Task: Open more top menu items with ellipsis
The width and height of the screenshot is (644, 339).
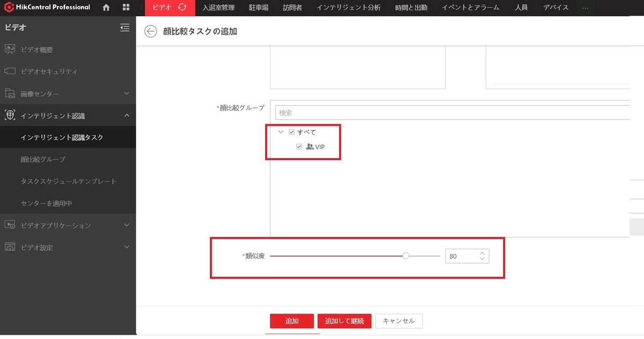Action: point(585,8)
